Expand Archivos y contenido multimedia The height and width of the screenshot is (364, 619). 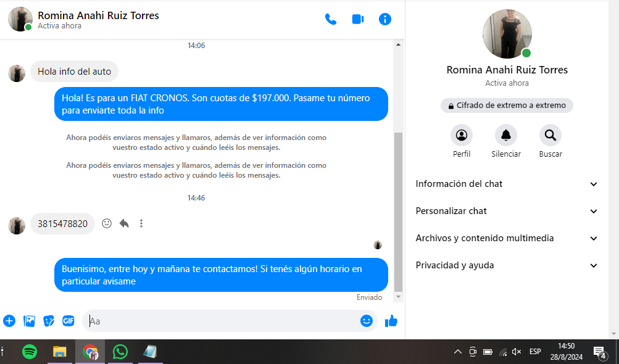(x=507, y=238)
